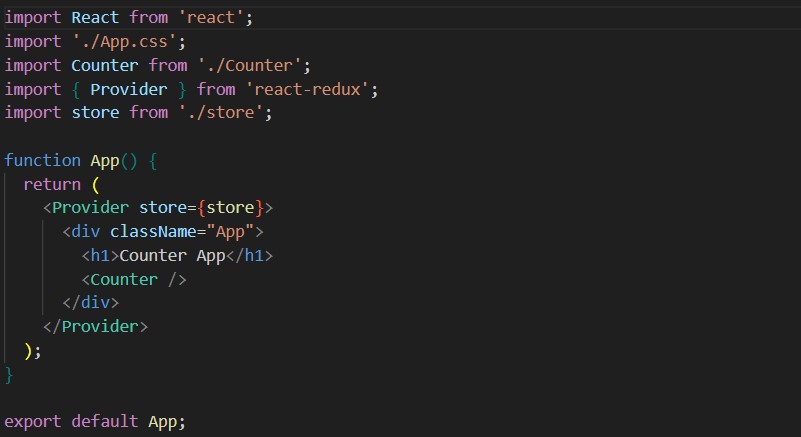Place cursor on './Counter' import path
Screen dimensions: 801x437
pos(249,65)
